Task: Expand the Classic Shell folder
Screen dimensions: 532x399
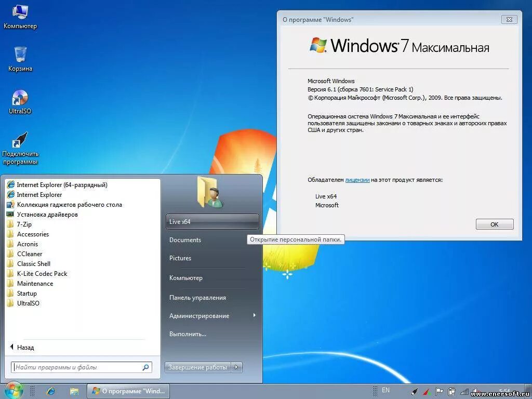Action: tap(29, 263)
